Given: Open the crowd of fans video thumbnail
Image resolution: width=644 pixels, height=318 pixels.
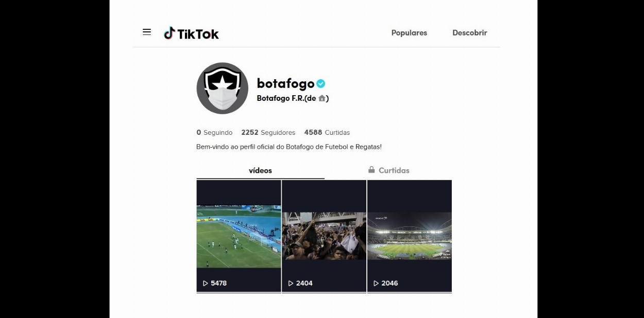Looking at the screenshot, I should tap(324, 236).
